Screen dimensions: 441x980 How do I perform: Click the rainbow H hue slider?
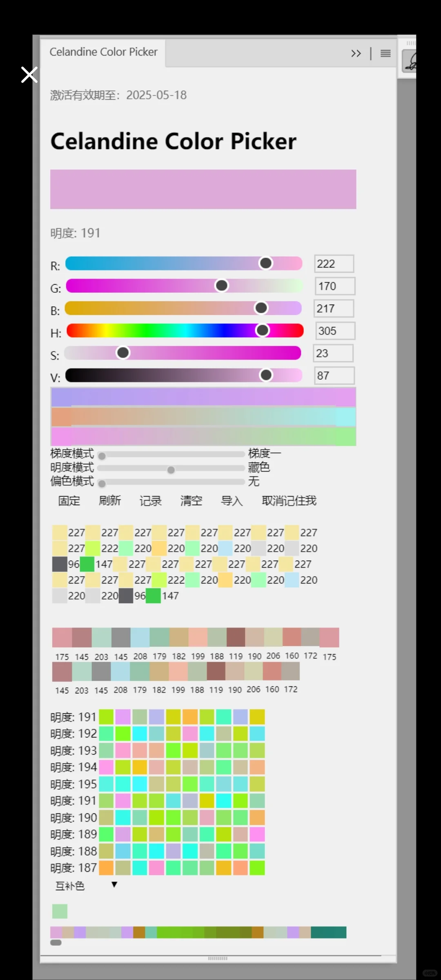tap(185, 330)
